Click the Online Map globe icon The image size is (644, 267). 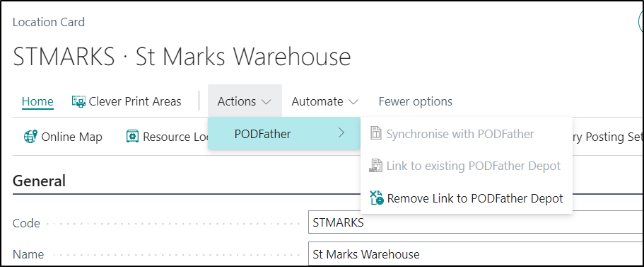(30, 137)
